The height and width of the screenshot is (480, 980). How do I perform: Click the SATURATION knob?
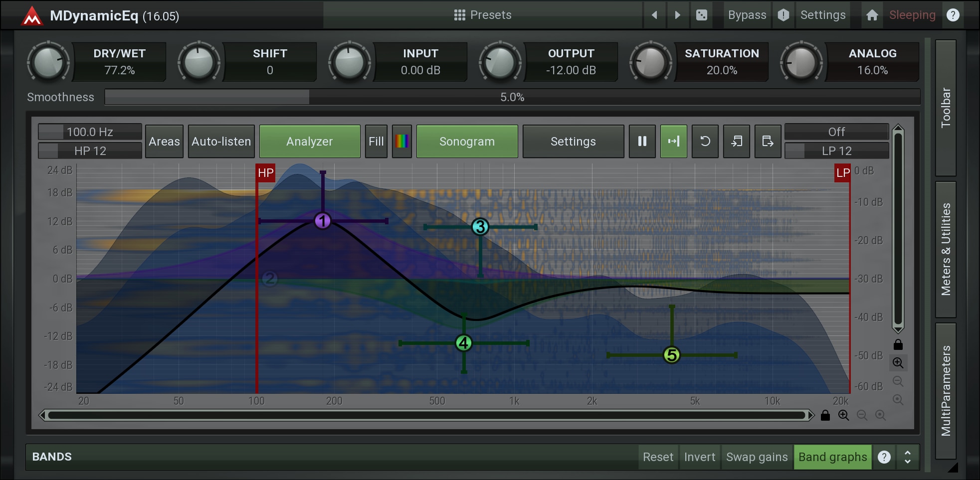(x=651, y=62)
